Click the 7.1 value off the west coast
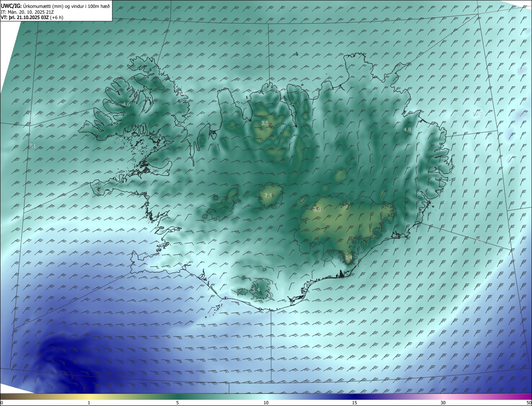 (32, 146)
